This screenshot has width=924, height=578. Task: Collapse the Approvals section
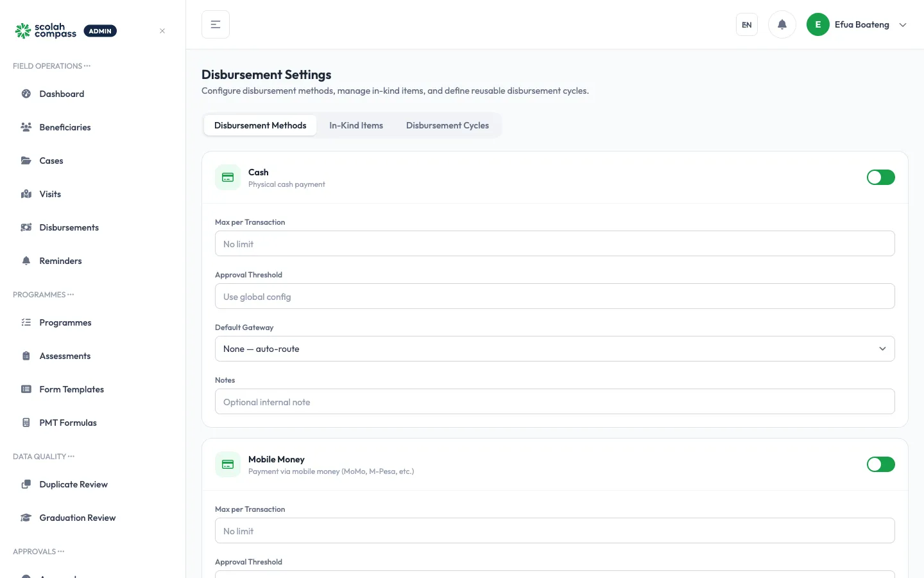click(38, 552)
